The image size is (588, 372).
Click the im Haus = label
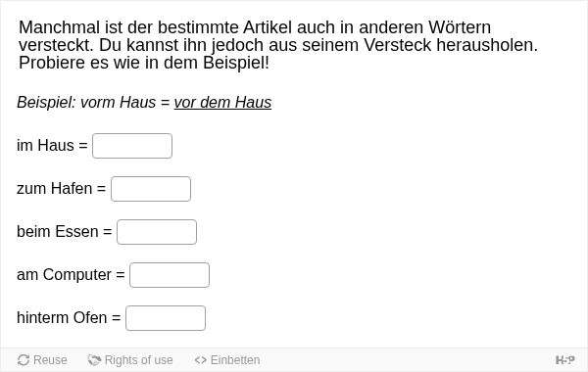[52, 145]
